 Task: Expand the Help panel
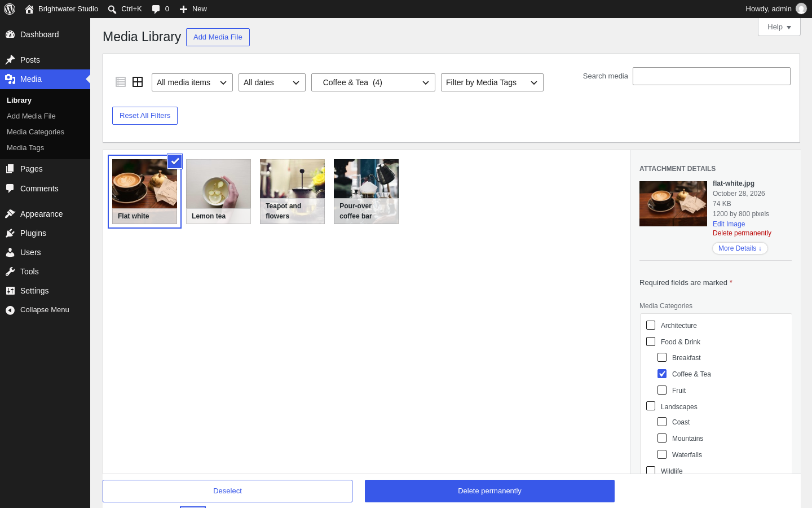(779, 27)
